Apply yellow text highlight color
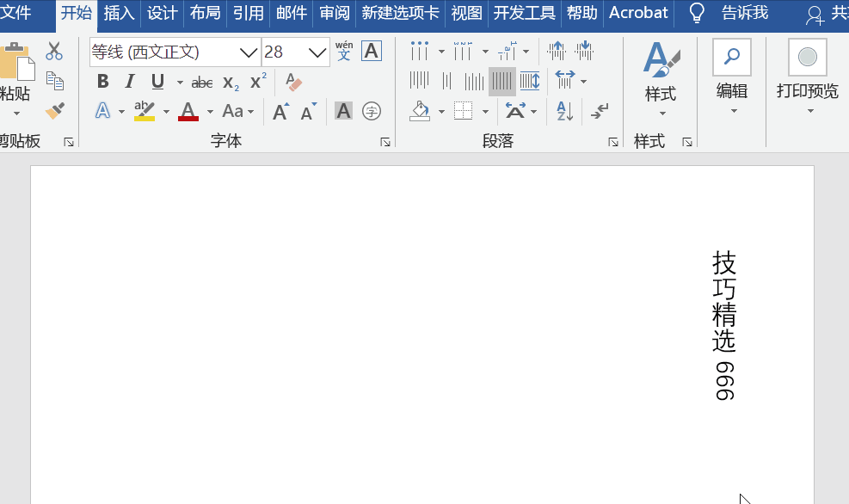 click(144, 111)
